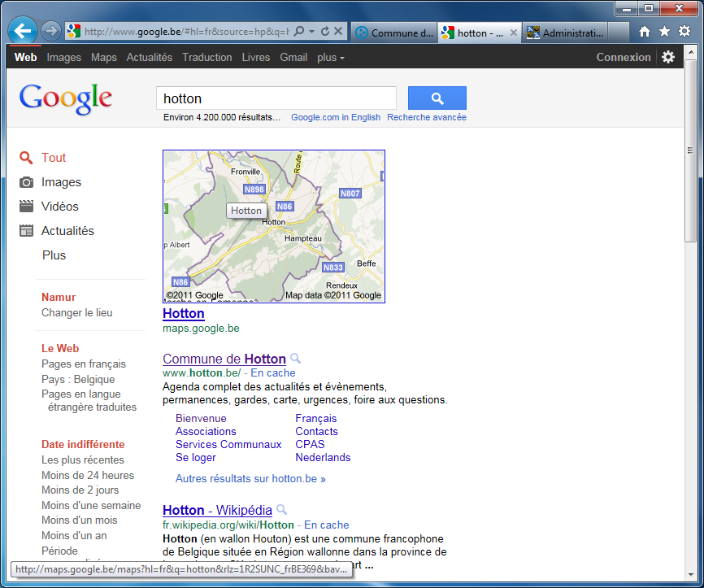The height and width of the screenshot is (588, 704).
Task: Open 'Hotton' maps.google.be result title
Action: 183,314
